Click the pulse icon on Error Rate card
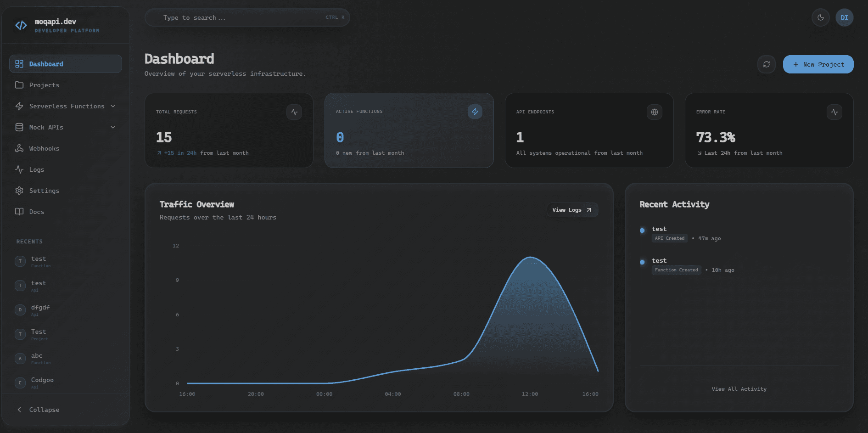 [x=835, y=112]
